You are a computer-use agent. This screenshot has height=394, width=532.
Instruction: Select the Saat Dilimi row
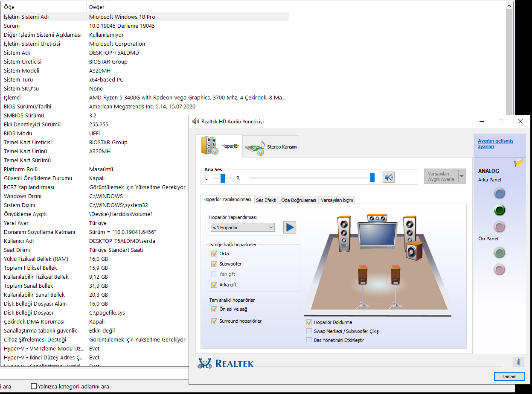[94, 250]
